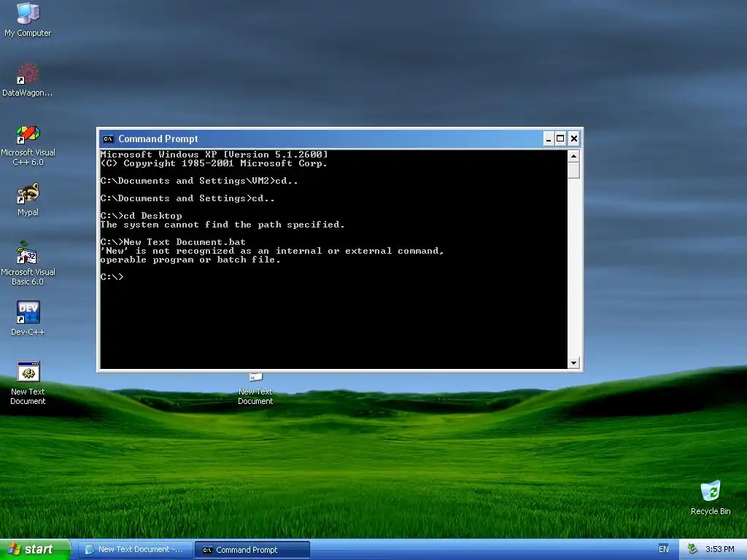
Task: Select Microsoft Visual Basic 6.0 shortcut
Action: tap(28, 263)
